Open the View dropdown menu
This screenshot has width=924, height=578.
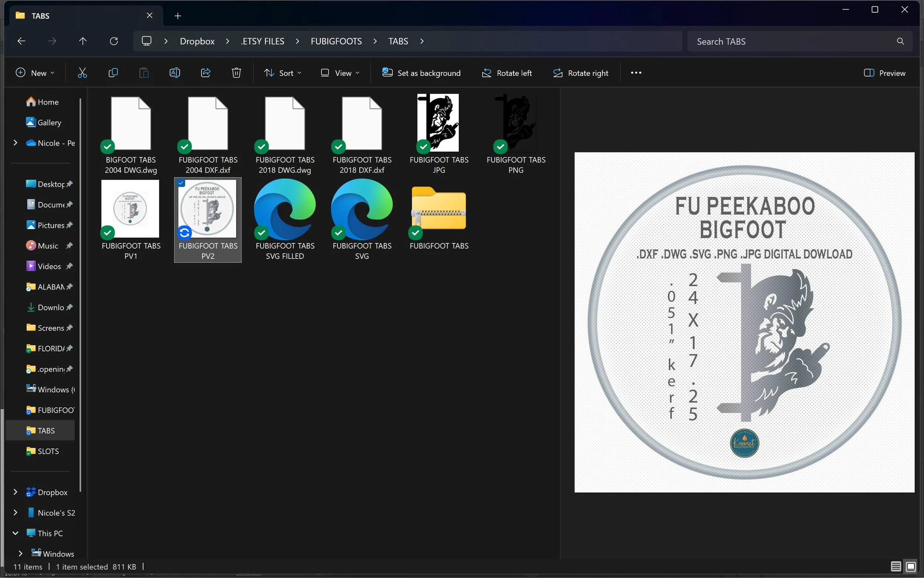pyautogui.click(x=340, y=72)
